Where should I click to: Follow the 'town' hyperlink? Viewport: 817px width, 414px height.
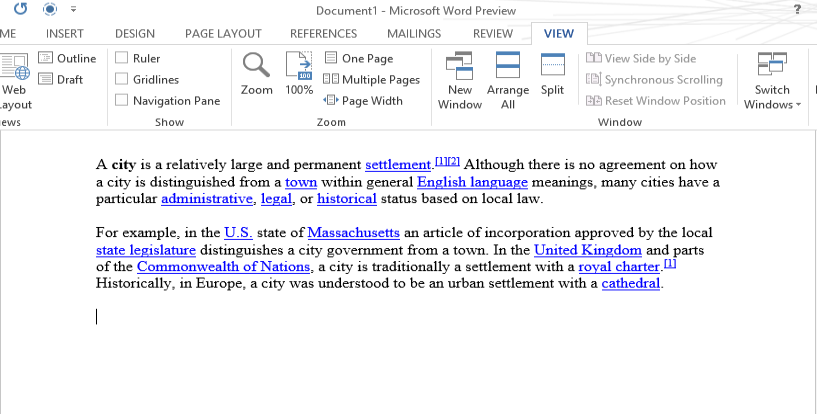coord(301,182)
